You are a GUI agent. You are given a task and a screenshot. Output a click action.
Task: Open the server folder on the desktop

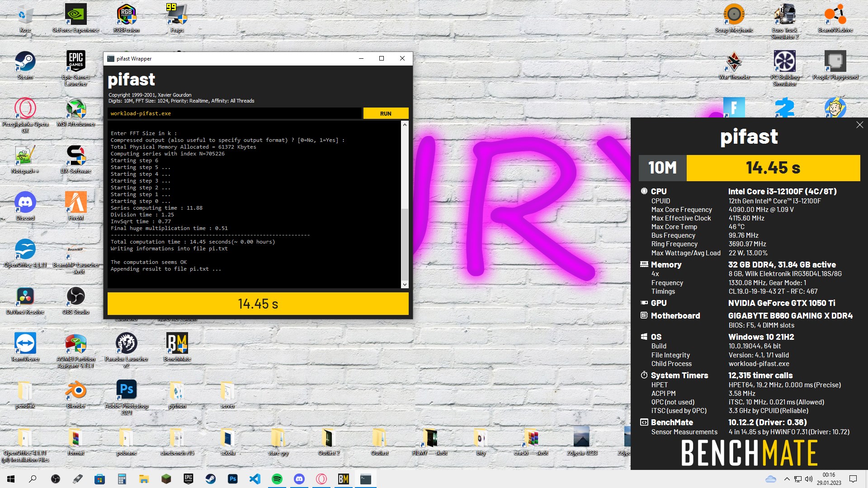[x=228, y=394]
